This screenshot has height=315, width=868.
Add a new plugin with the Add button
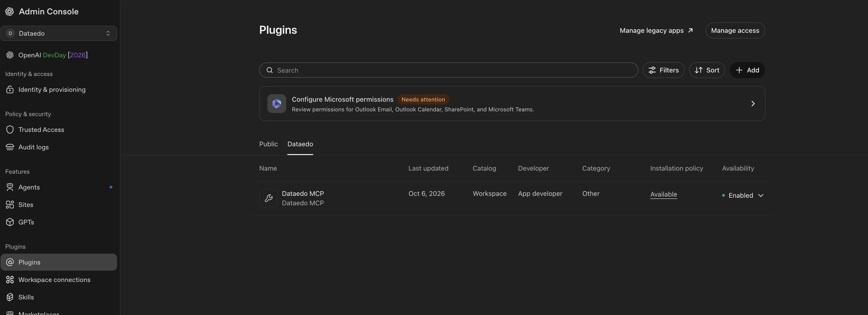(747, 70)
